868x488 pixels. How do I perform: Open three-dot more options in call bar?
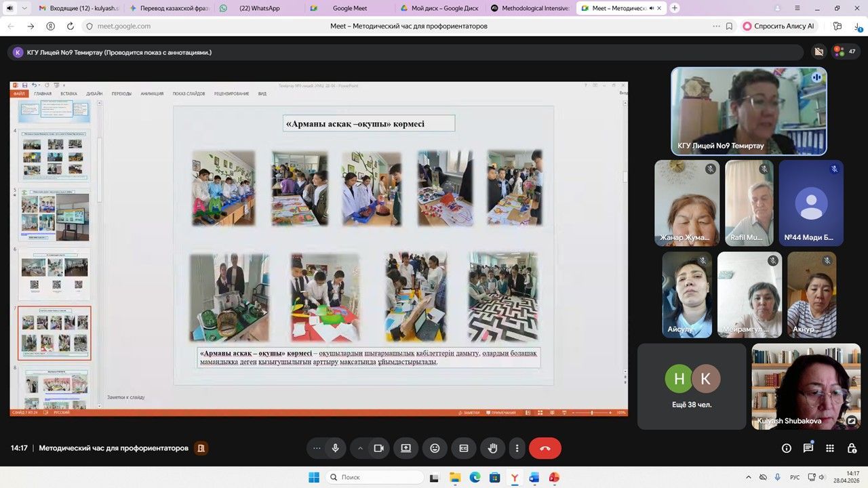pos(517,448)
